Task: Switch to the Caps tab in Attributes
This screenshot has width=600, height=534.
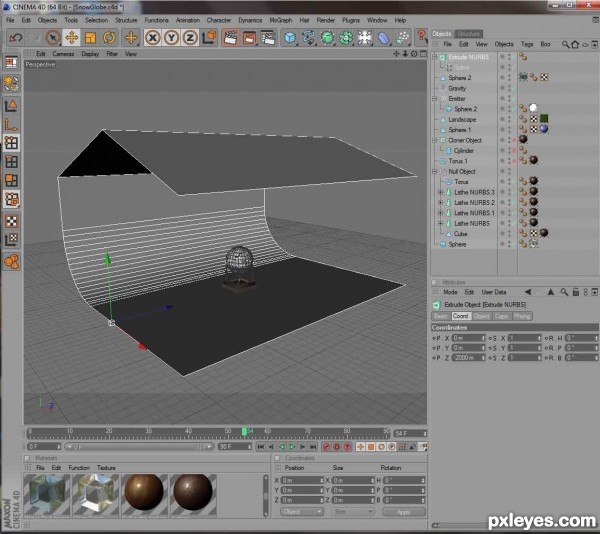Action: pos(501,316)
